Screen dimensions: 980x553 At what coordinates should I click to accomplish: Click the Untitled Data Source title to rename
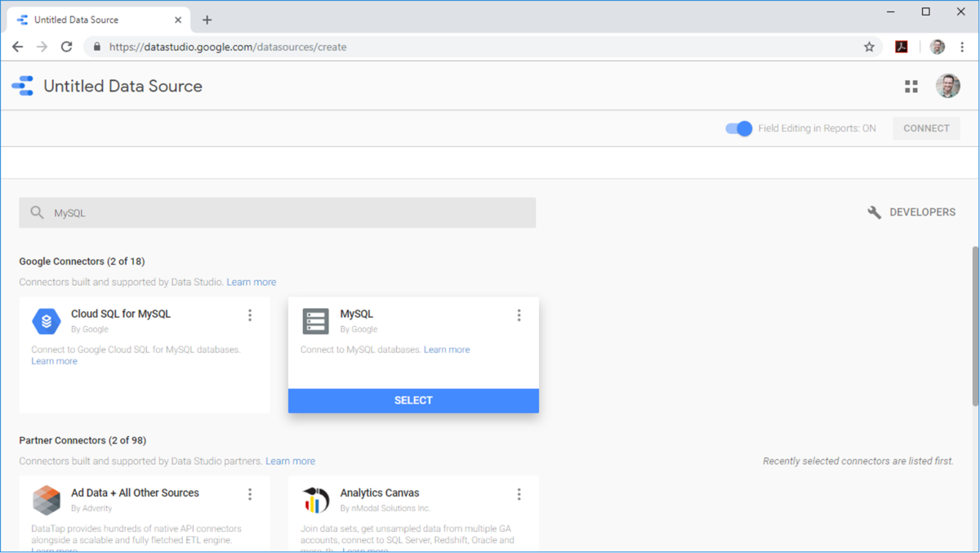click(122, 86)
